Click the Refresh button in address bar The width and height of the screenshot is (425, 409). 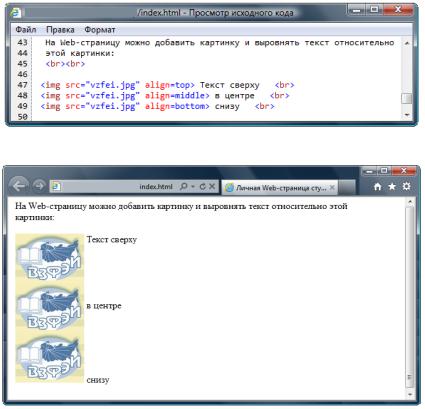pos(202,187)
